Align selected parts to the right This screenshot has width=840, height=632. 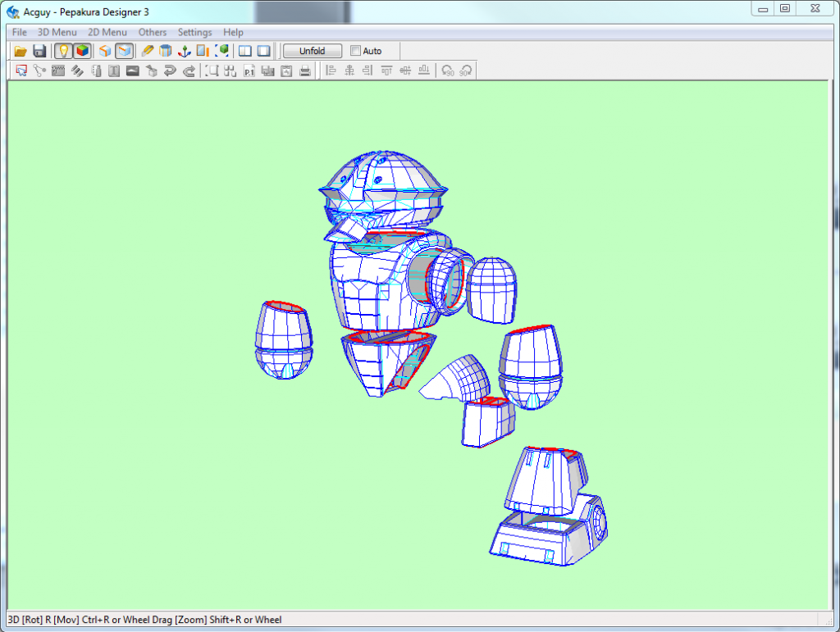point(367,70)
